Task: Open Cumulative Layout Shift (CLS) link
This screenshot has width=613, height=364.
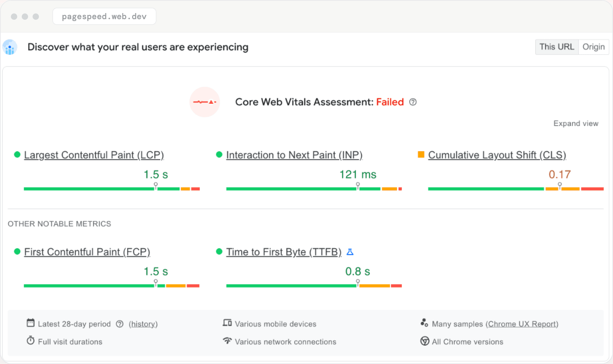Action: pyautogui.click(x=497, y=155)
